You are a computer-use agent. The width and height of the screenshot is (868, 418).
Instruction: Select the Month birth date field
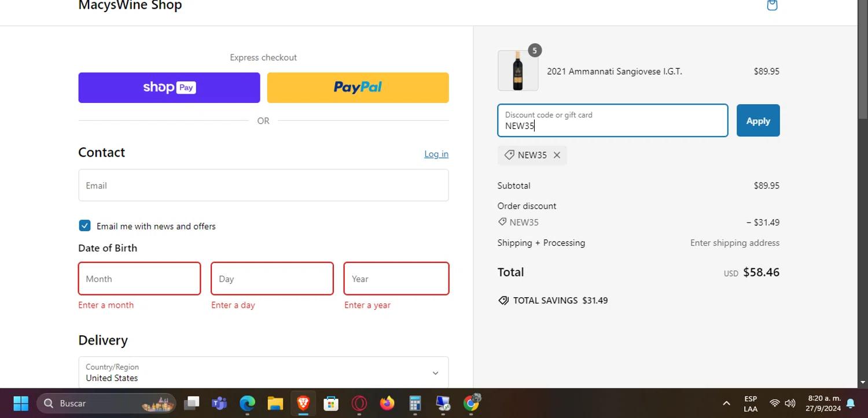[139, 279]
